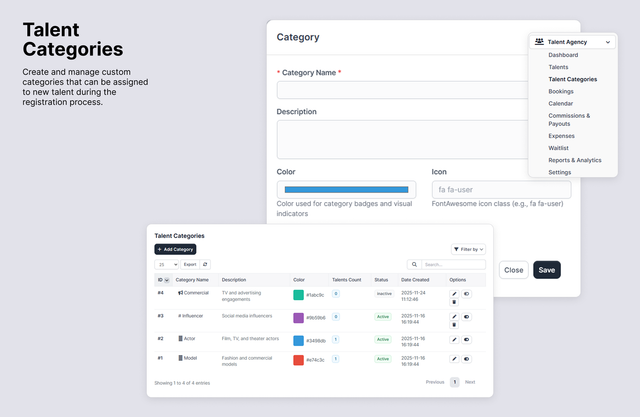Click the Category Name input field

(x=402, y=90)
